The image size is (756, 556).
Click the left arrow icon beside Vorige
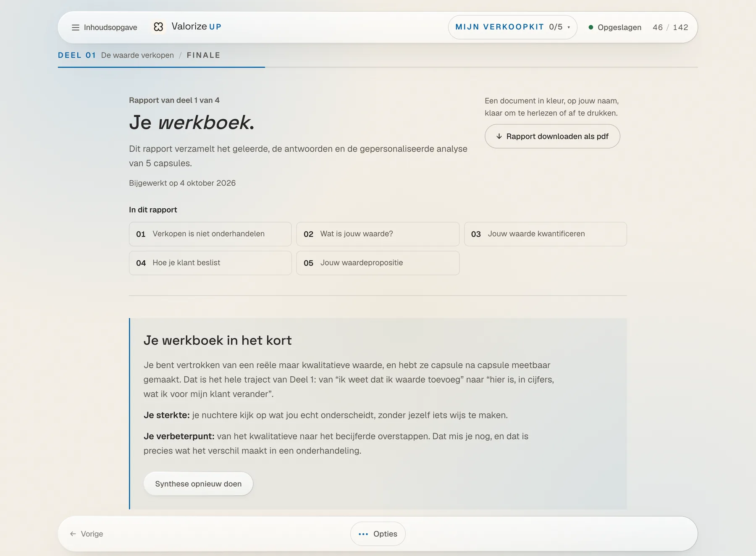[73, 534]
